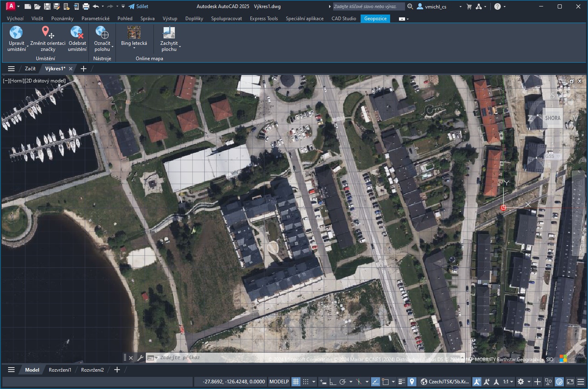The image size is (588, 389).
Task: Click the Bing letecká map thumbnail
Action: 134,32
